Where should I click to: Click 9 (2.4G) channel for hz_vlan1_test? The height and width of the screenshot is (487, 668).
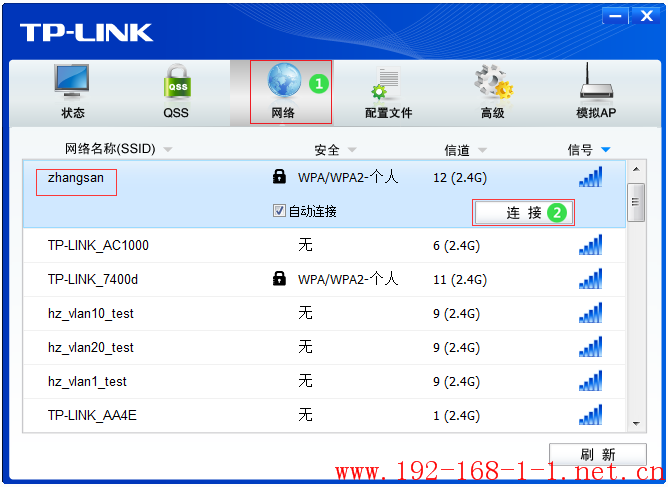[x=456, y=382]
